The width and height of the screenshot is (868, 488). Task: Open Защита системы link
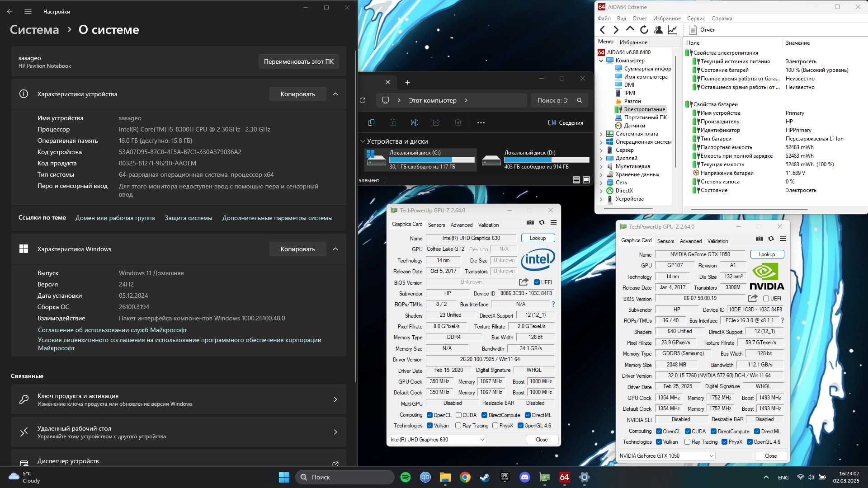click(189, 218)
